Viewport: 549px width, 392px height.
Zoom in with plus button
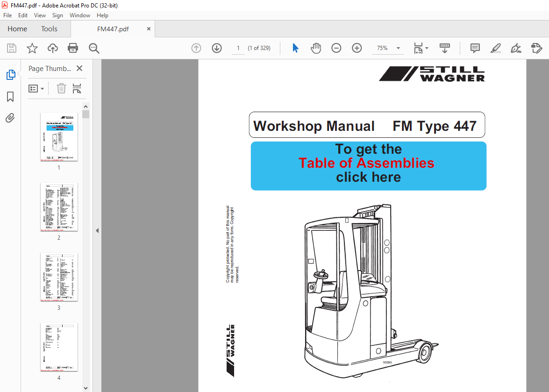coord(357,48)
